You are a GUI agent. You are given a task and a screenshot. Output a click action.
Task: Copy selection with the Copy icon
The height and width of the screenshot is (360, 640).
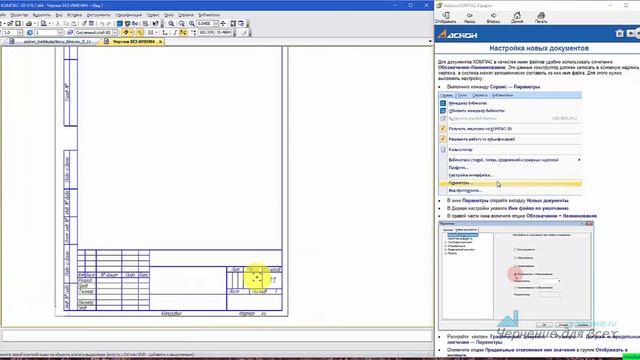pyautogui.click(x=66, y=24)
